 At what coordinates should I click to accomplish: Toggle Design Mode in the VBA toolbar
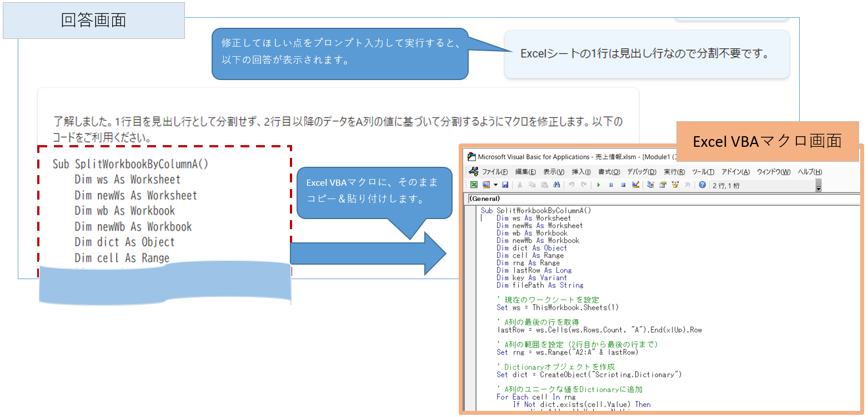pyautogui.click(x=636, y=185)
